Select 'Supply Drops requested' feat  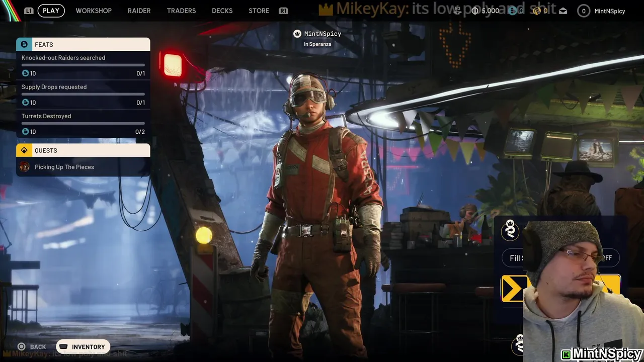(83, 95)
